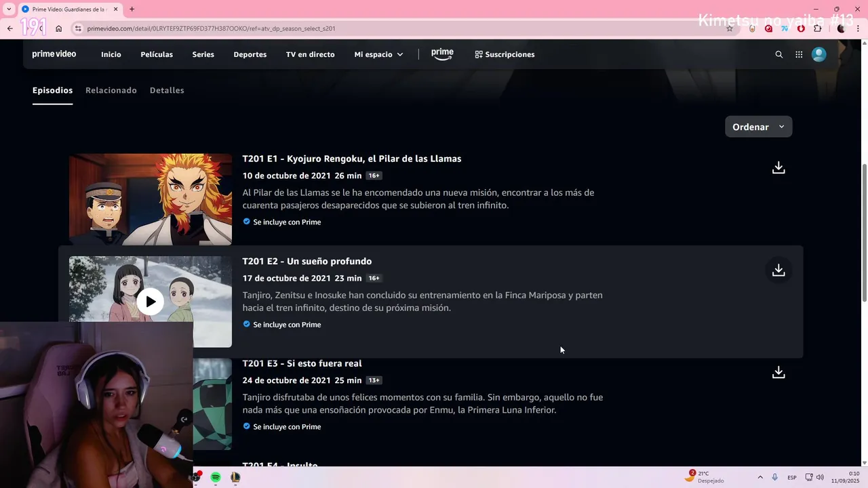The width and height of the screenshot is (868, 488).
Task: Expand the Mi espacio menu
Action: pyautogui.click(x=378, y=54)
